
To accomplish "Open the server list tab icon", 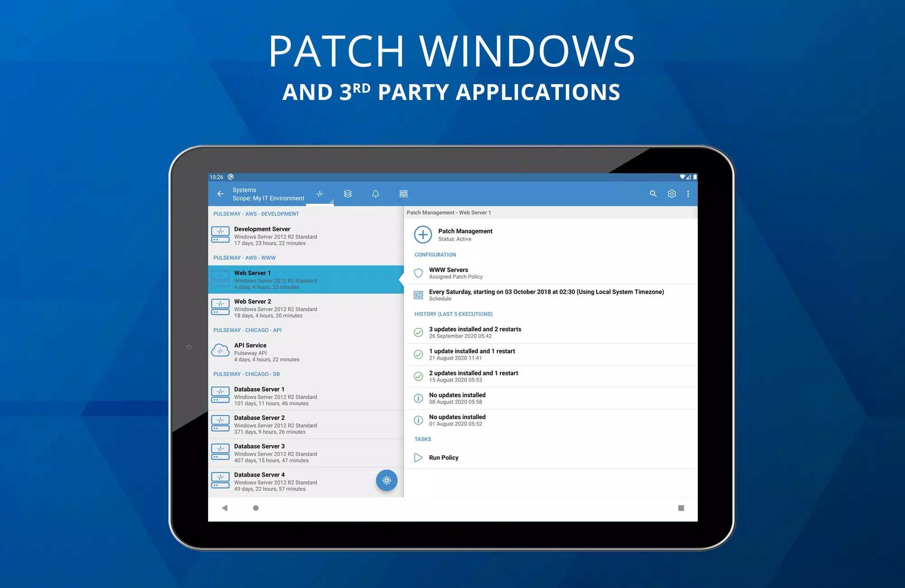I will coord(404,194).
